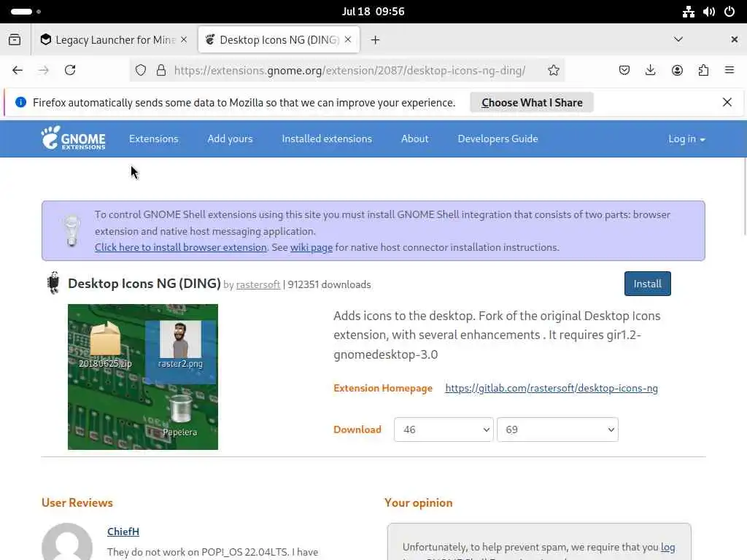Image resolution: width=747 pixels, height=560 pixels.
Task: Close the Desktop Icons NG tab
Action: pyautogui.click(x=348, y=39)
